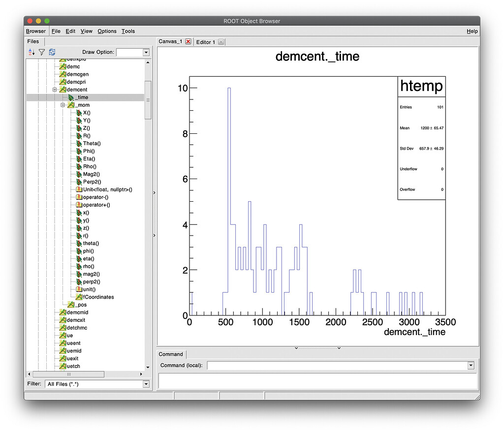Click the Command (local) input field
This screenshot has height=431, width=504.
click(x=338, y=366)
